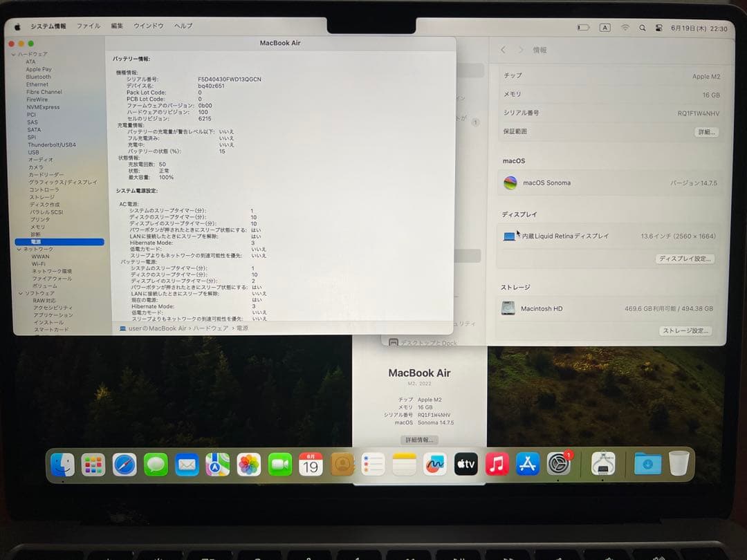Launch the Messages app in the Dock
This screenshot has height=560, width=747.
156,465
